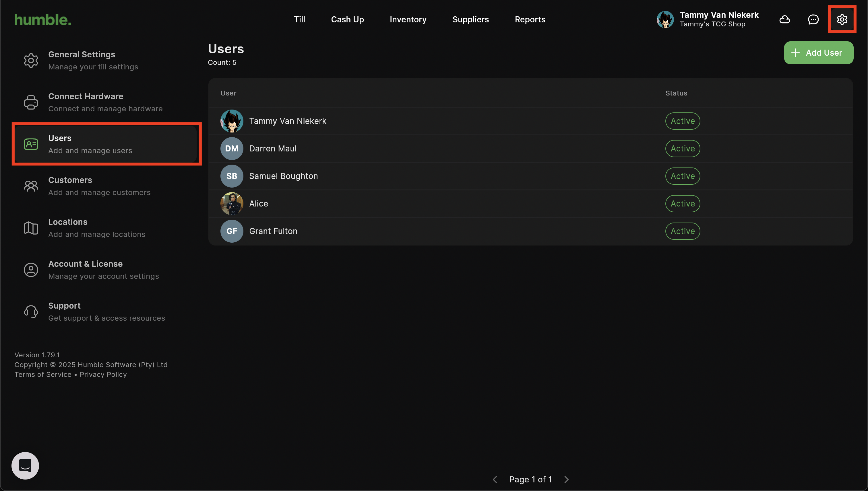Screen dimensions: 868x491
Task: Open the Privacy Policy link
Action: pos(103,374)
